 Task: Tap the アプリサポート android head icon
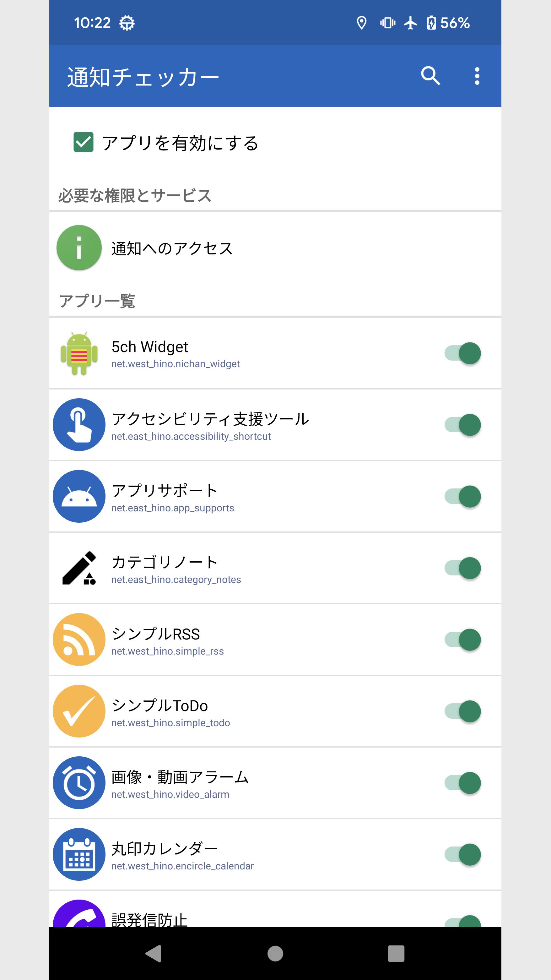tap(79, 496)
